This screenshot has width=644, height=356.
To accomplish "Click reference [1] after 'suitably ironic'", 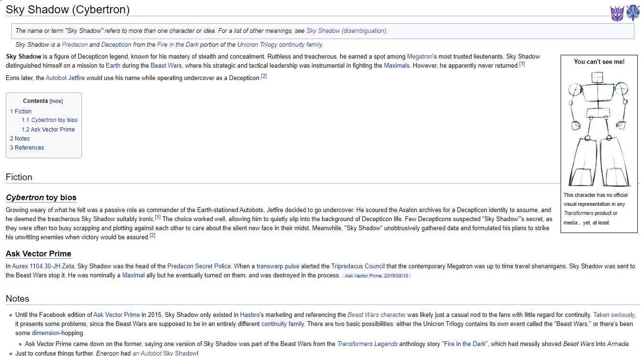I will tap(158, 217).
